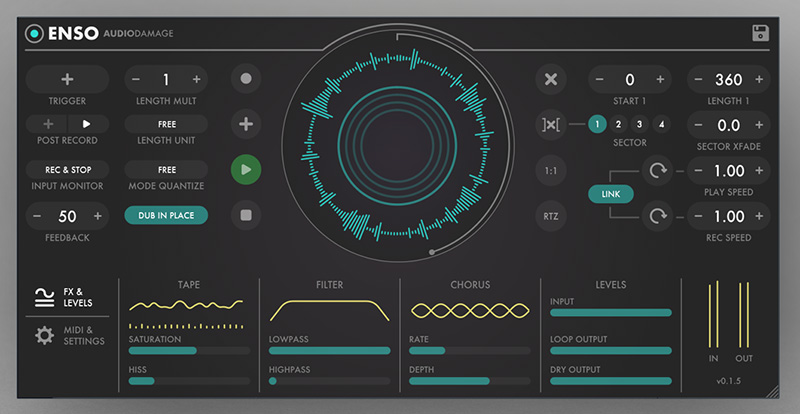
Task: Adjust the Saturation slider
Action: pos(189,351)
